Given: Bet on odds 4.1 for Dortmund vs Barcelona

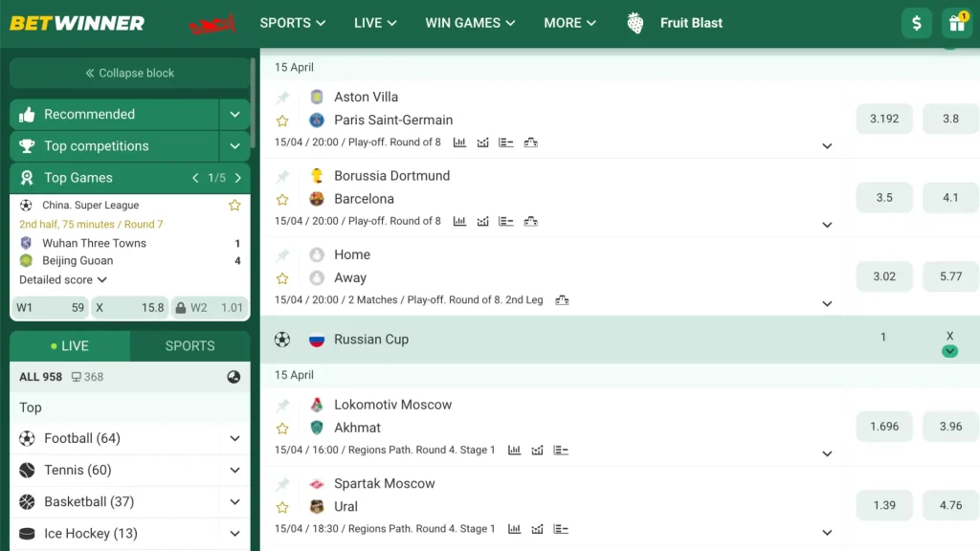Looking at the screenshot, I should tap(950, 197).
